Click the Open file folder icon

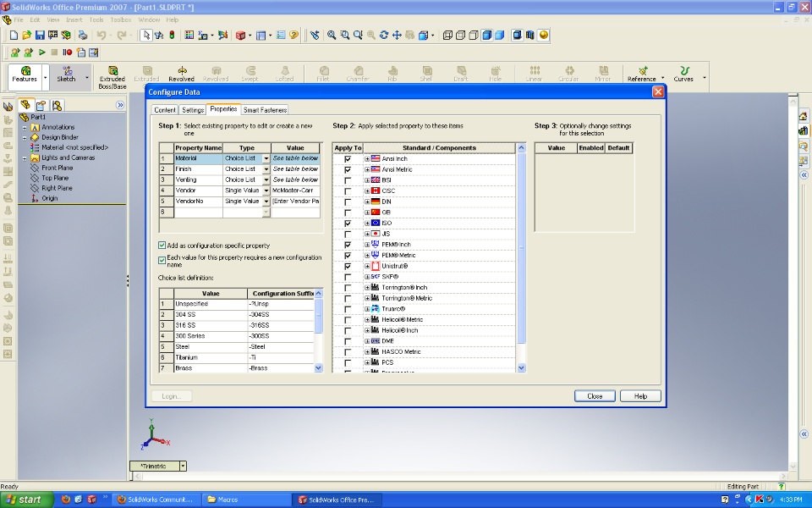(26, 36)
